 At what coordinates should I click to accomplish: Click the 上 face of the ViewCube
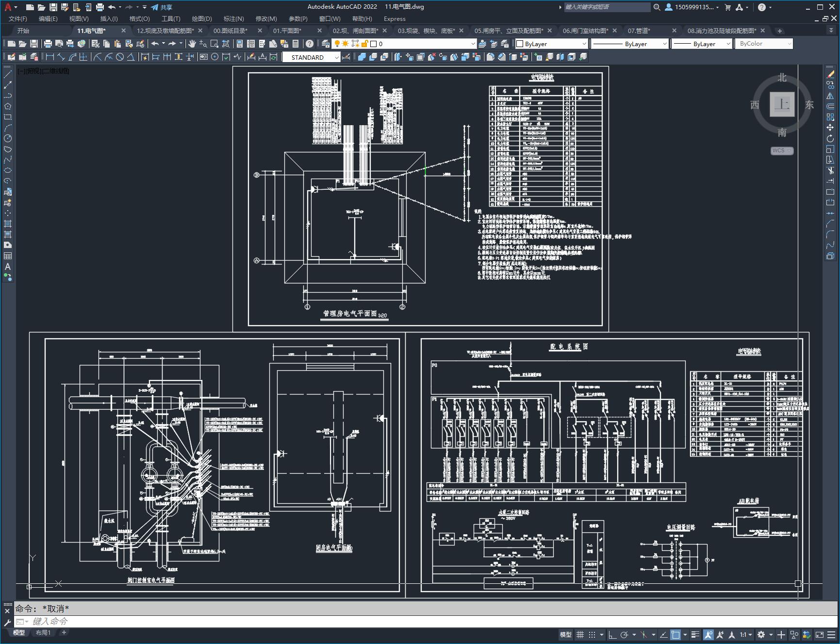click(782, 104)
